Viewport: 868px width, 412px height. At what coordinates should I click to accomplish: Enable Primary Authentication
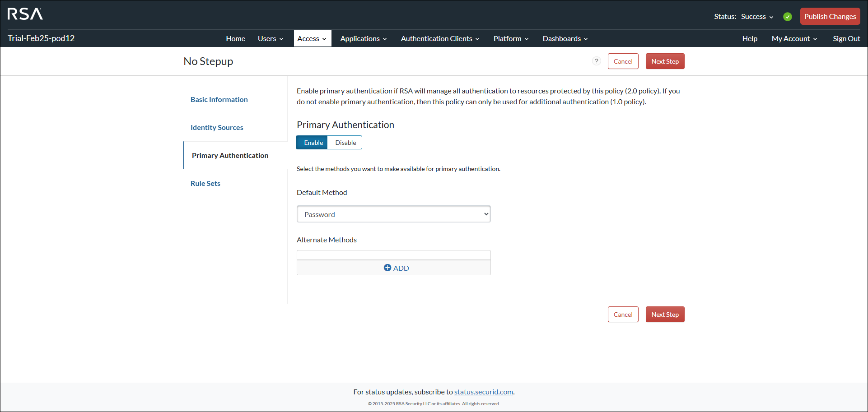click(x=312, y=142)
